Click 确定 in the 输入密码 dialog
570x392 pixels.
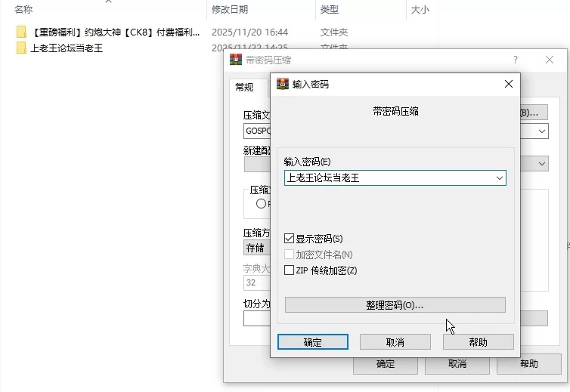click(313, 342)
